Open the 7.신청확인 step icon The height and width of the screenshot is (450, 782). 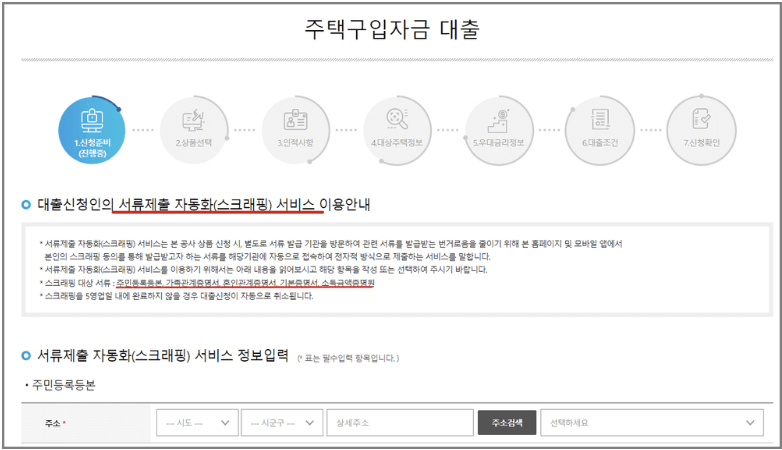coord(702,130)
